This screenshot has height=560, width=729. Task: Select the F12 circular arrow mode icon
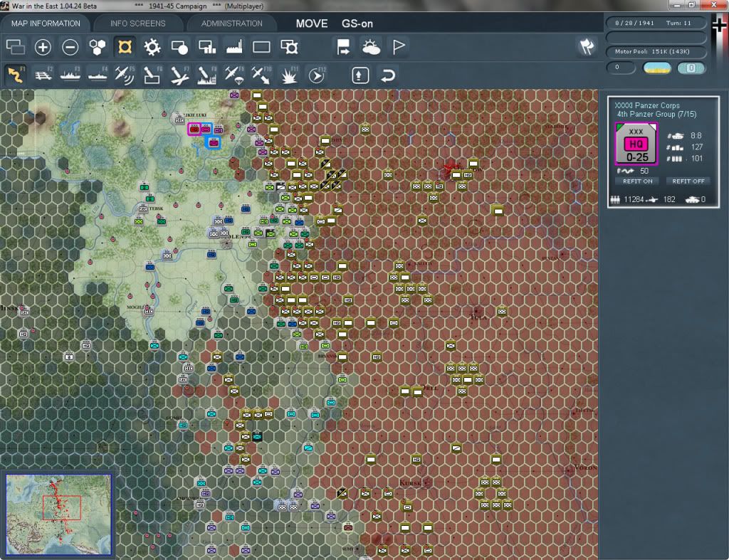317,75
